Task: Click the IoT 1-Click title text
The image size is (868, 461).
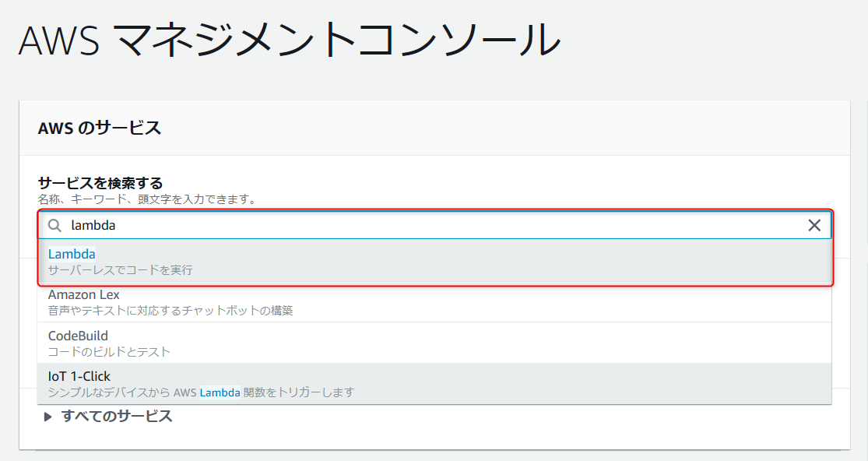Action: 79,376
